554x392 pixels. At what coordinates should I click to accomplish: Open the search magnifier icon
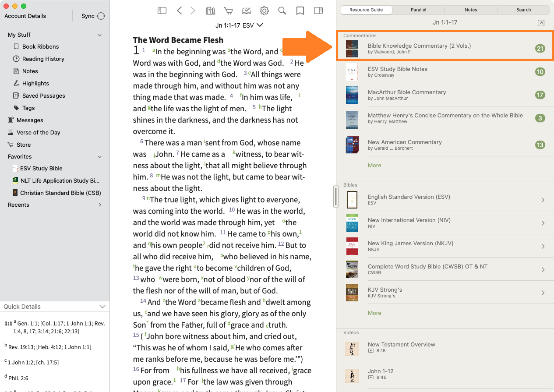pos(282,11)
